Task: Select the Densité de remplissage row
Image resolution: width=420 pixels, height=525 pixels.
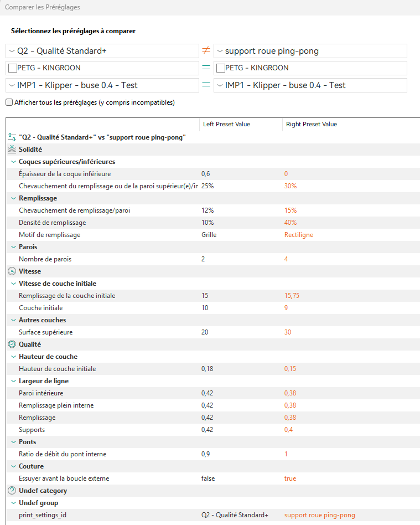Action: (x=213, y=223)
